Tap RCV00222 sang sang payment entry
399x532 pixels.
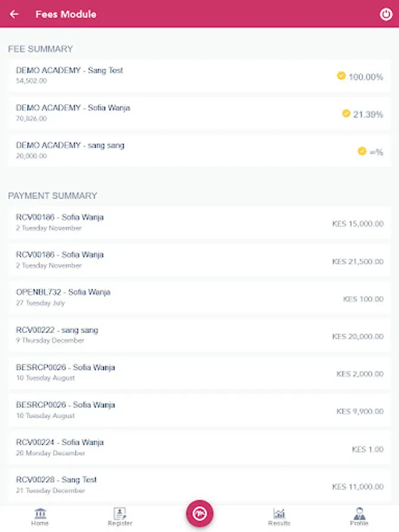click(199, 335)
